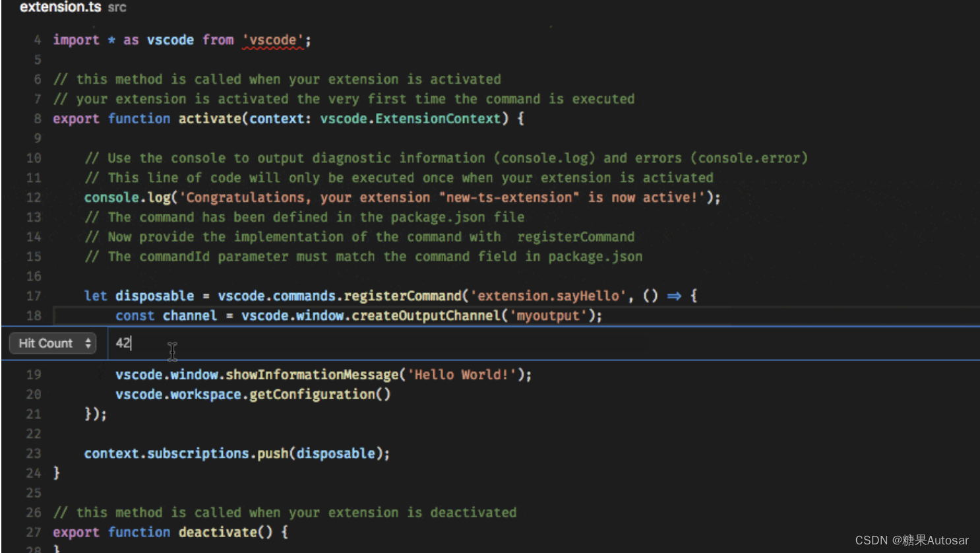Click line number 17 in the gutter

(x=34, y=296)
